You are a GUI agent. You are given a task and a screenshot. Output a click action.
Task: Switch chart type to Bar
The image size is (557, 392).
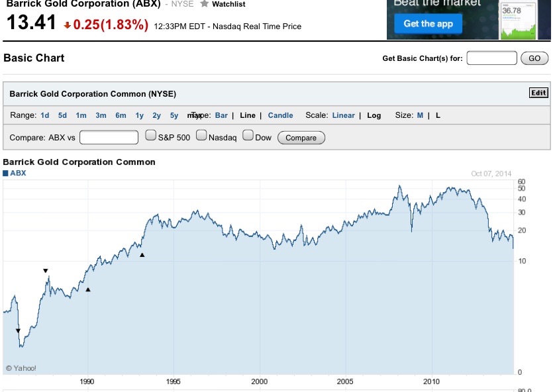click(x=221, y=115)
